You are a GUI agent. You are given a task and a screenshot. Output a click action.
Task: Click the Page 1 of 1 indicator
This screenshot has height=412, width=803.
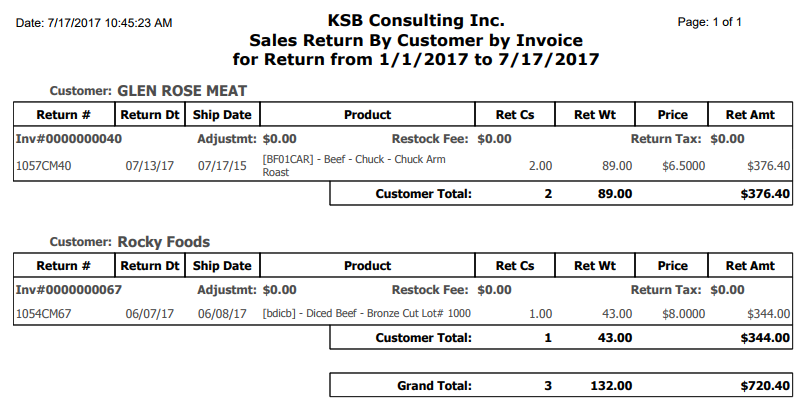709,22
